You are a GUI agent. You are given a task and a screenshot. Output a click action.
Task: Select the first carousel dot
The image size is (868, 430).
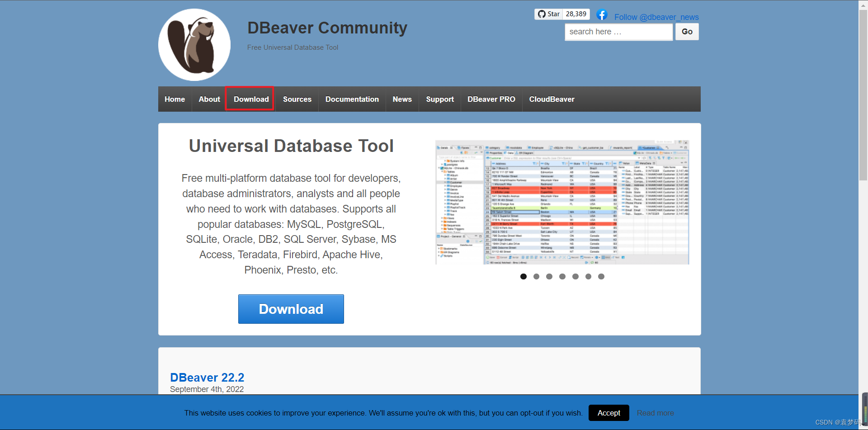pos(524,276)
